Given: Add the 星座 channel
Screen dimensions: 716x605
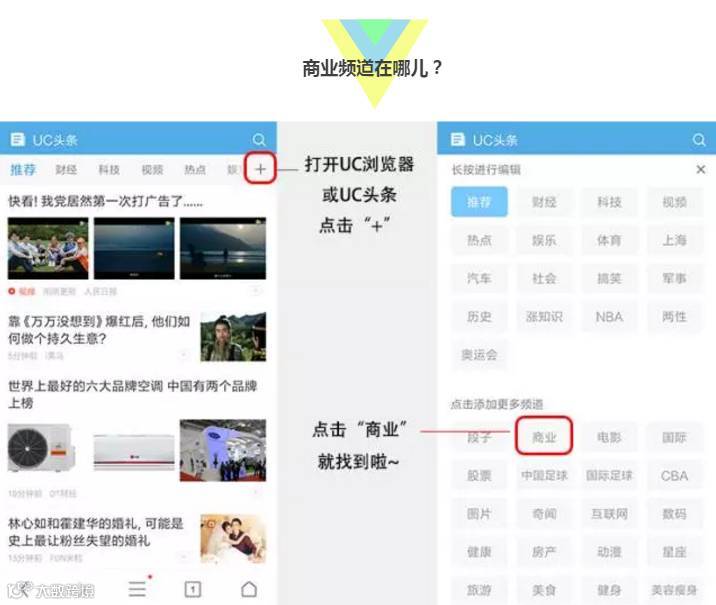Looking at the screenshot, I should coord(674,552).
